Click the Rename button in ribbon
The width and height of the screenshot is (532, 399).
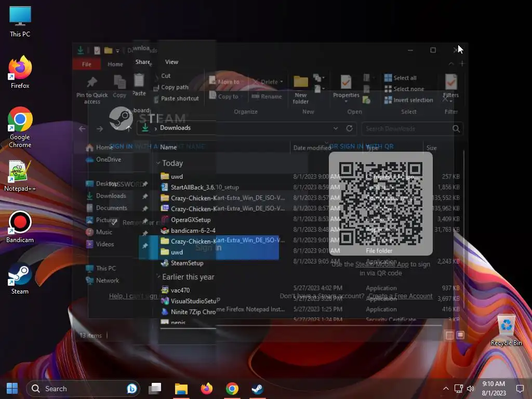[267, 96]
